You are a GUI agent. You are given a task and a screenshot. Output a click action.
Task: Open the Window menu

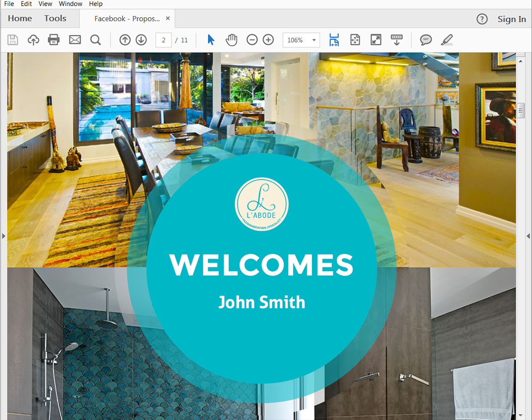(70, 4)
